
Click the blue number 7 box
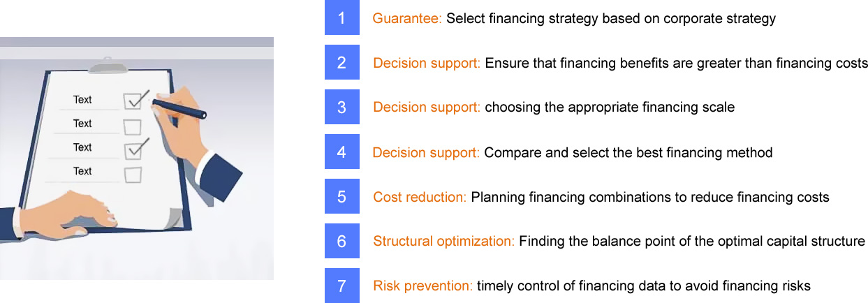point(341,286)
